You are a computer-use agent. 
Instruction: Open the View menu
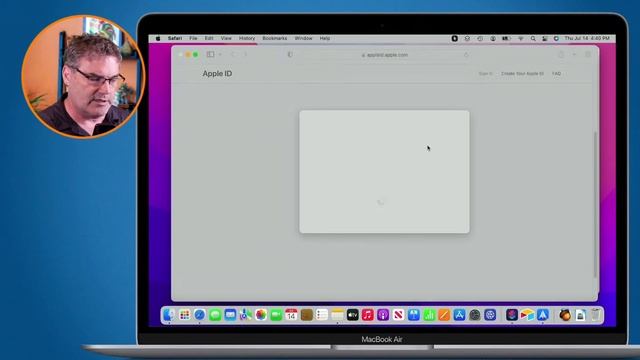(x=226, y=38)
